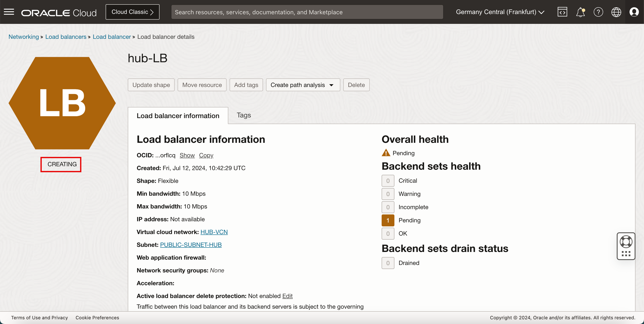
Task: Click the Update shape button
Action: [151, 85]
